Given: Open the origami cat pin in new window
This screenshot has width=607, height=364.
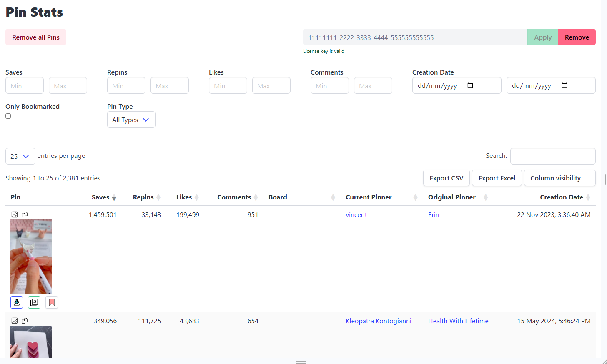Looking at the screenshot, I should pos(34,302).
